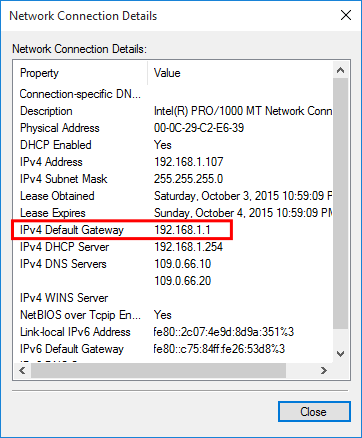Viewport: 362px width, 438px height.
Task: Click the horizontal scrollbar thumb
Action: 158,371
